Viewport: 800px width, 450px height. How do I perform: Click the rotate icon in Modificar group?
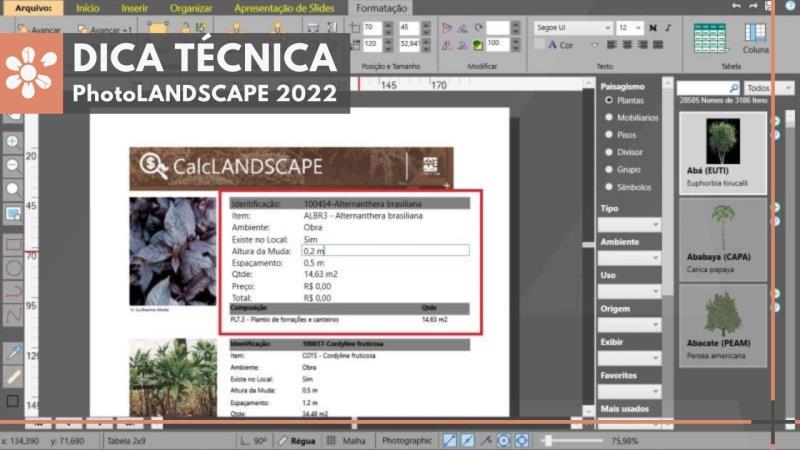pos(478,28)
